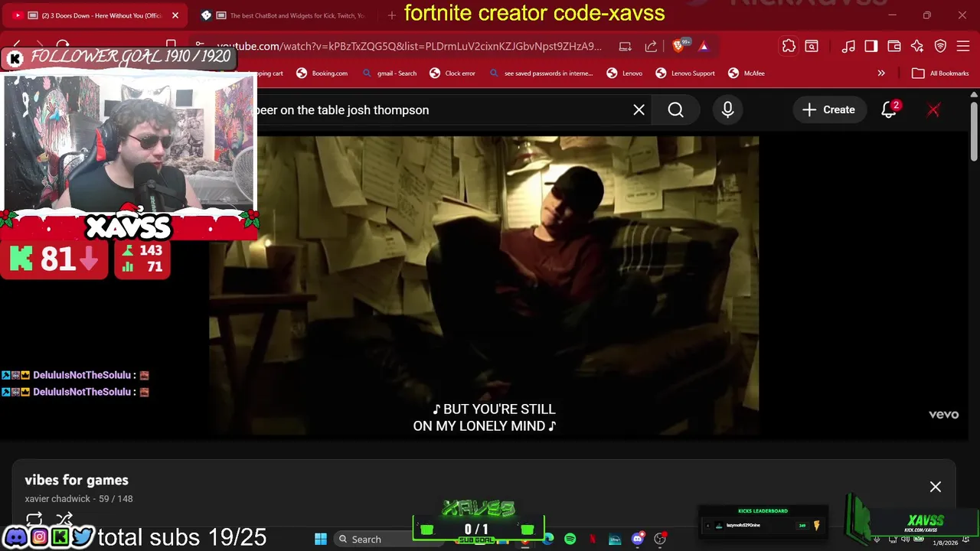Open the All Bookmarks folder

(941, 73)
